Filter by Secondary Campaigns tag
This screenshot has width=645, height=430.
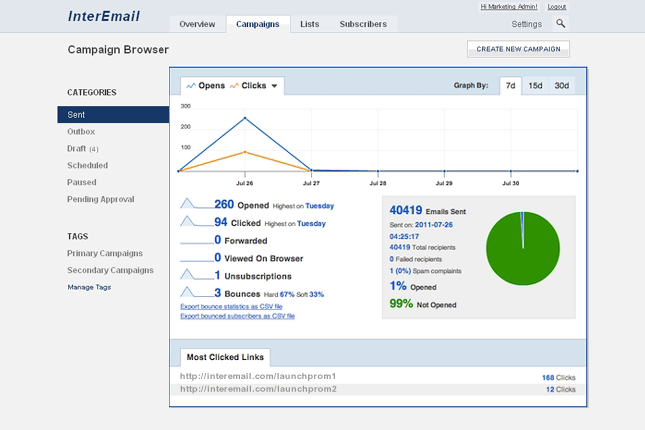110,270
